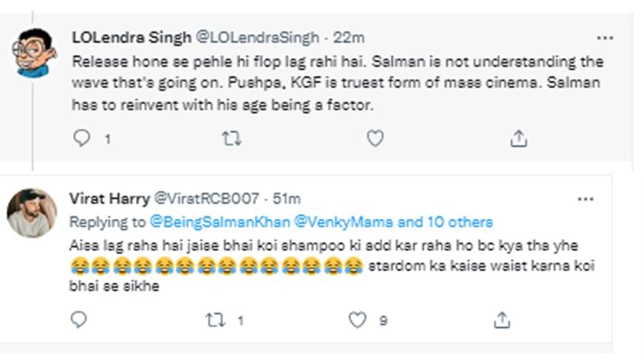The height and width of the screenshot is (363, 644).
Task: Retweet Virat Harry's tweet
Action: 216,320
